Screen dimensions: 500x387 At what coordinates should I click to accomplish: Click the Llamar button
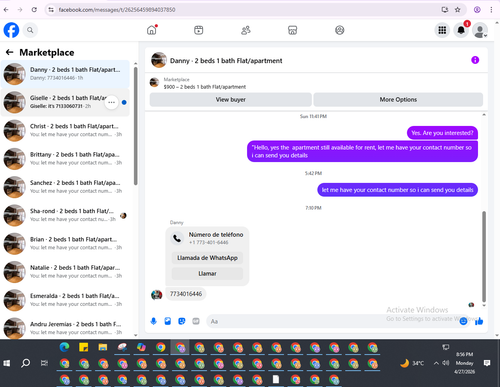click(207, 273)
